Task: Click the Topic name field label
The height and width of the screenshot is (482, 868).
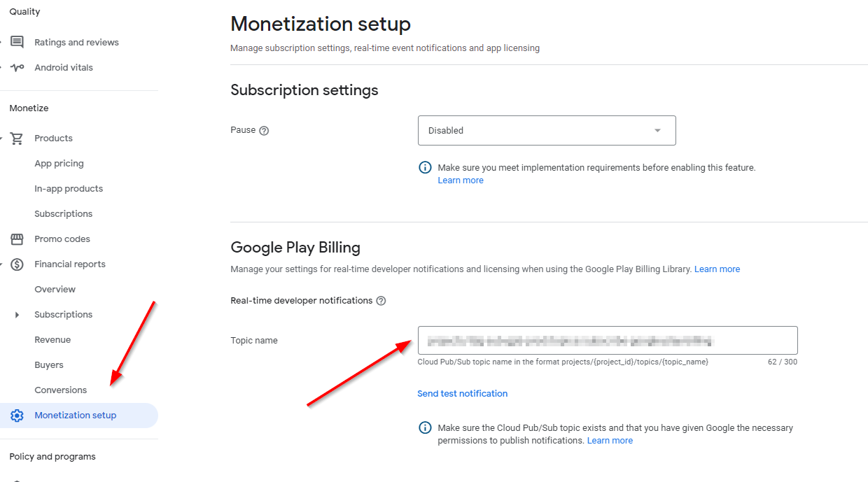Action: tap(254, 341)
